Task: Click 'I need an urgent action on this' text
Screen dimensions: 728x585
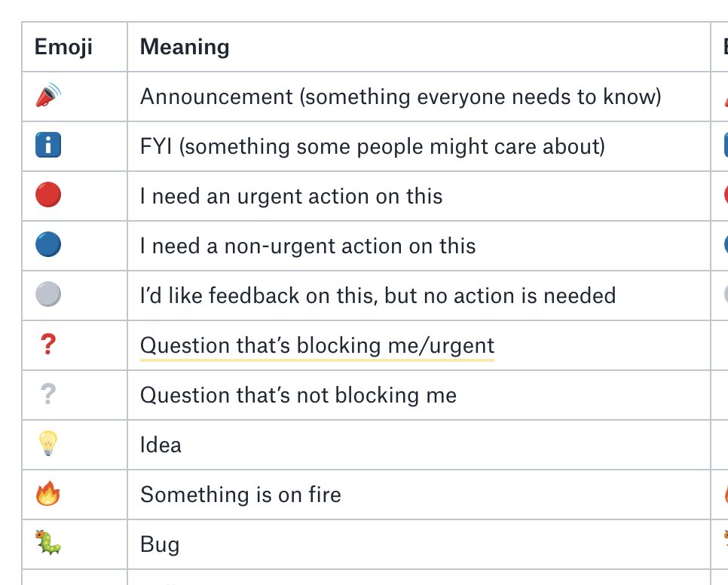Action: 291,196
